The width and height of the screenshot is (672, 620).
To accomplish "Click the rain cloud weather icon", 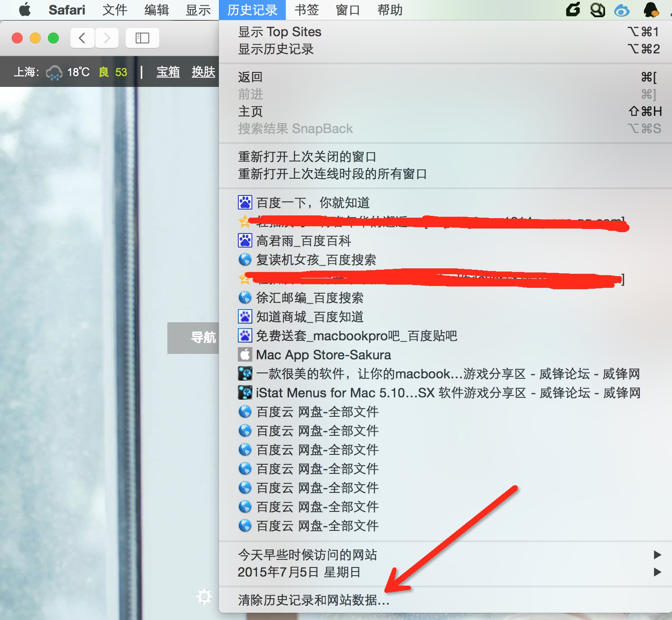I will click(54, 72).
